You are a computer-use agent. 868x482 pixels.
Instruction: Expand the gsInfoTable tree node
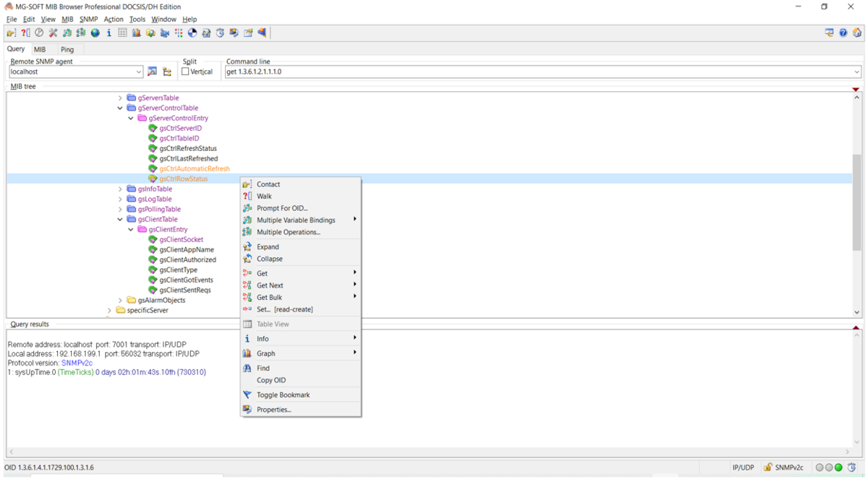[x=120, y=189]
